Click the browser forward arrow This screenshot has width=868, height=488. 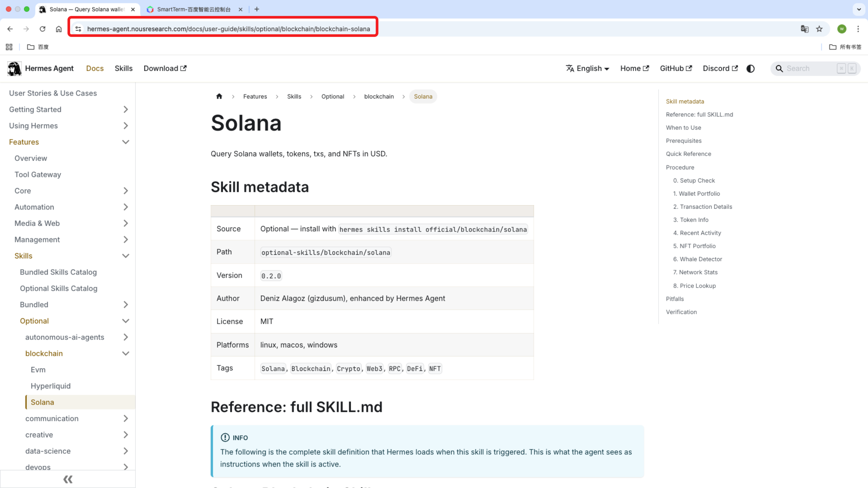pyautogui.click(x=26, y=29)
